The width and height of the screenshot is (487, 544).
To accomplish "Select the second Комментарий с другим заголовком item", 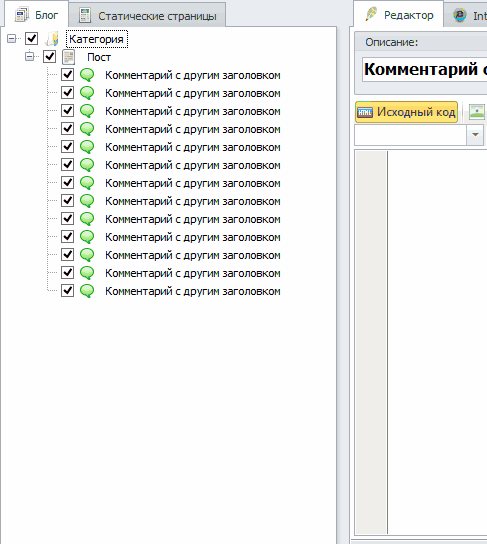I will [193, 93].
